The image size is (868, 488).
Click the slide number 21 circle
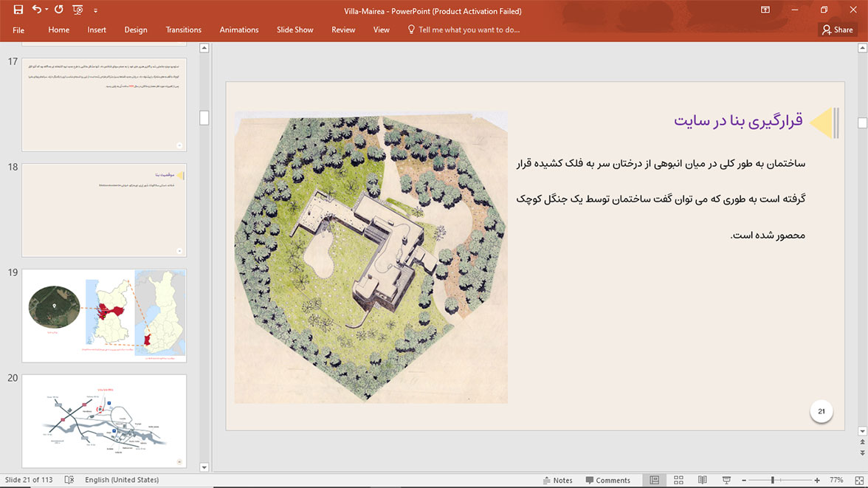821,411
